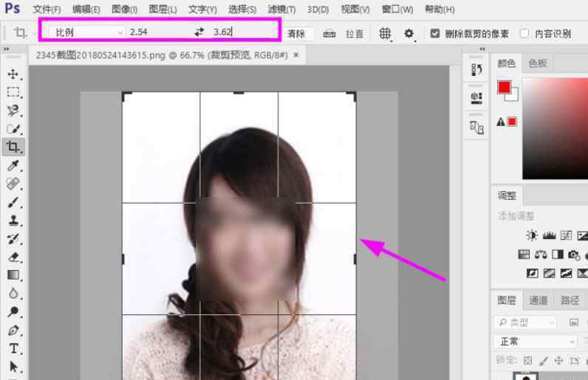Select the Rectangular Marquee tool
Screen dimensions: 588x380
13,93
